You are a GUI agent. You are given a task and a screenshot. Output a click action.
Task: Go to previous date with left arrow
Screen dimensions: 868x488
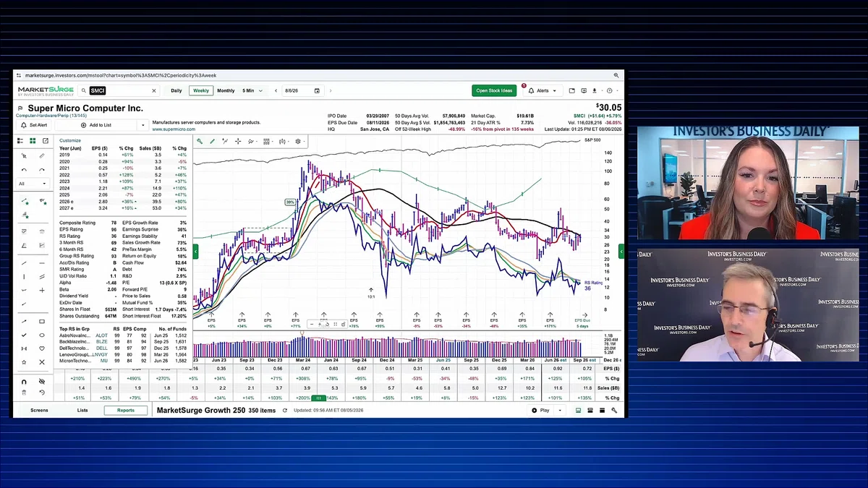tap(276, 91)
